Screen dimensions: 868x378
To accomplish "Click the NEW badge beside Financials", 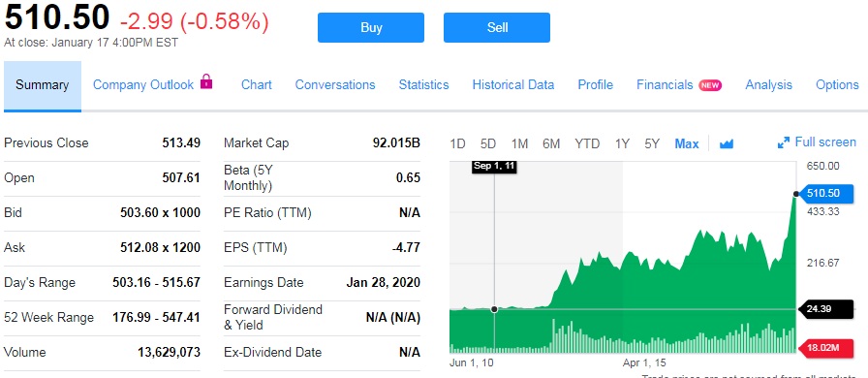I will (710, 85).
